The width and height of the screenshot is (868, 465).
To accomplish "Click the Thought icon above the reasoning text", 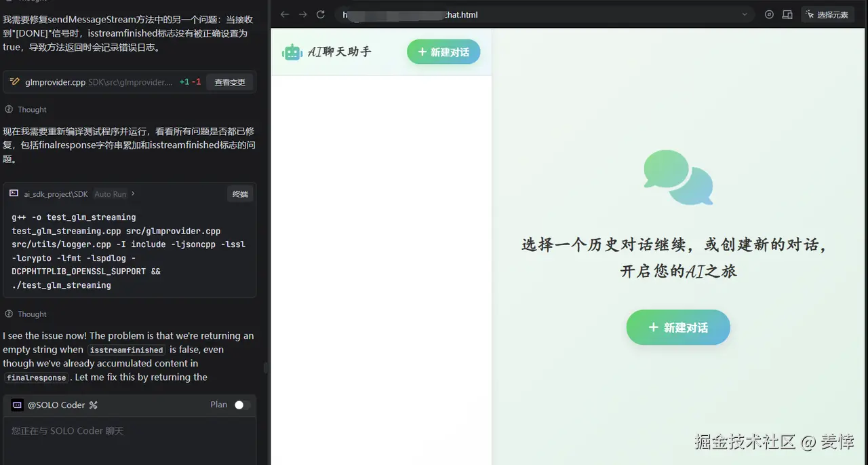I will point(9,109).
